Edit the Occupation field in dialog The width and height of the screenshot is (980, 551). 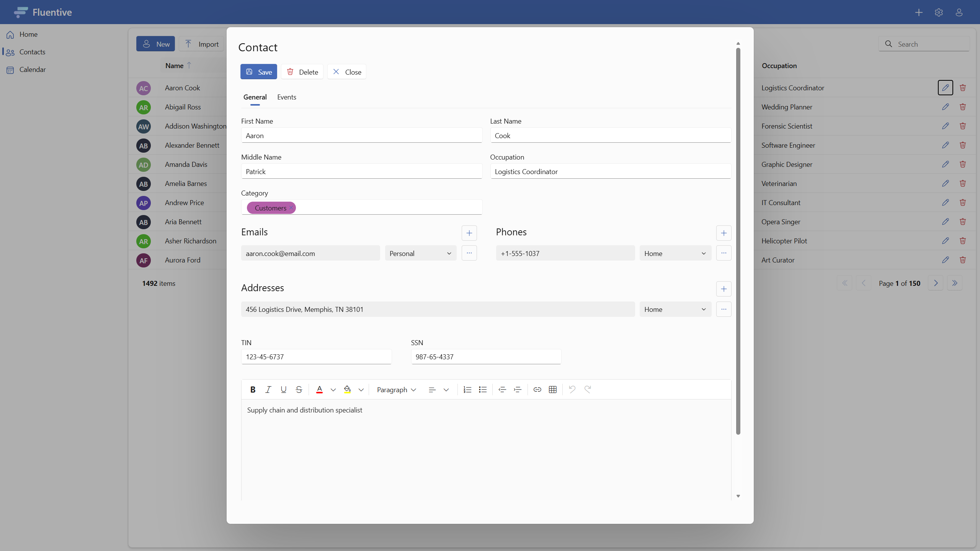click(611, 171)
